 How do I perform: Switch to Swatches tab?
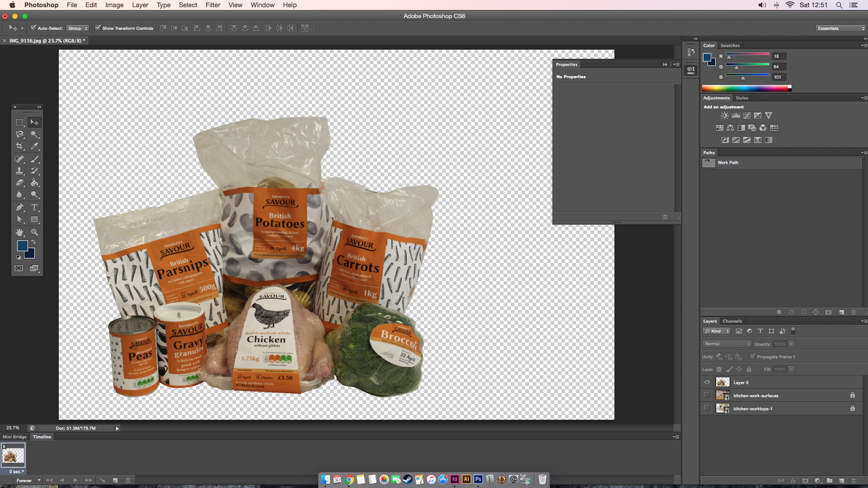[x=730, y=46]
